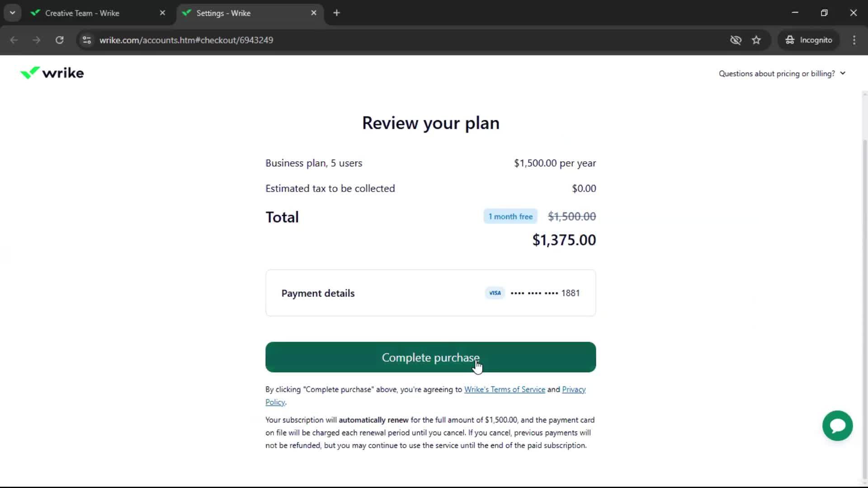
Task: Close the Creative Team - Wrike tab
Action: [162, 13]
